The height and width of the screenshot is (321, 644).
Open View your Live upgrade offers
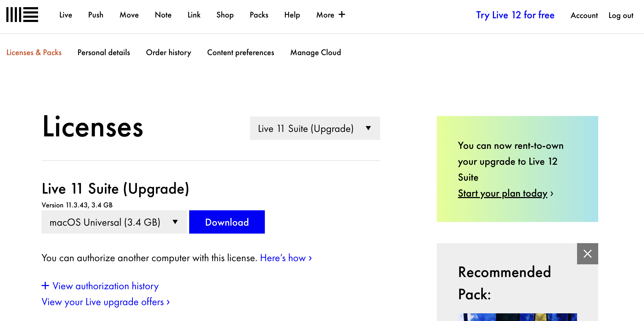106,302
